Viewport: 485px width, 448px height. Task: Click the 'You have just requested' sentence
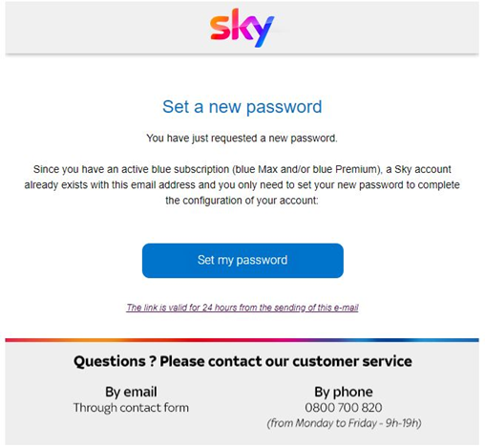242,139
